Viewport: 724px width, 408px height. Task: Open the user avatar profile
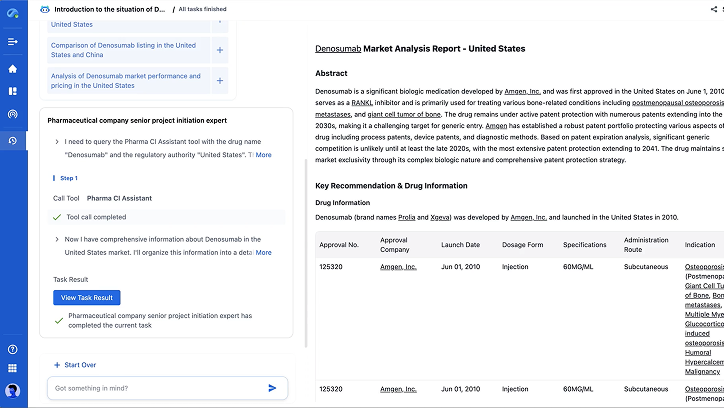tap(13, 391)
